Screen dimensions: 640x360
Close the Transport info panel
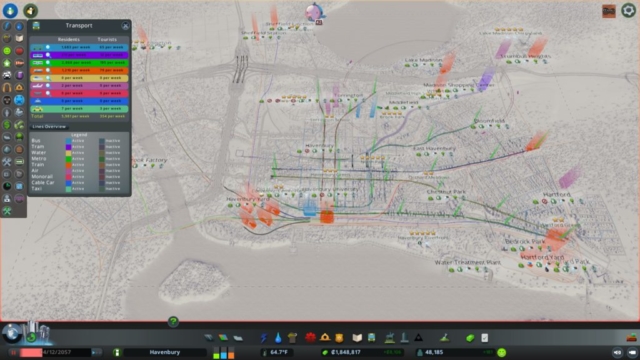125,26
